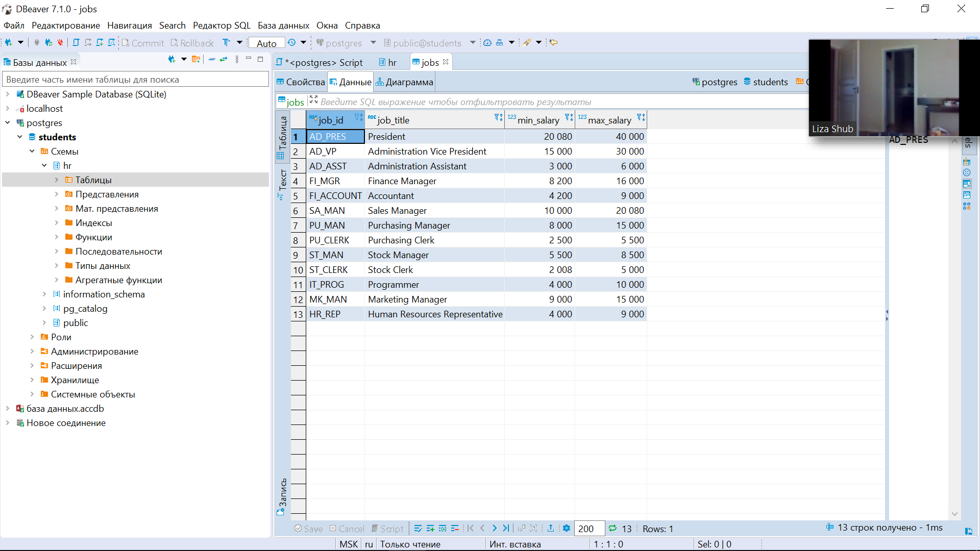The height and width of the screenshot is (551, 980).
Task: Open the Диаграмма tab
Action: coord(404,82)
